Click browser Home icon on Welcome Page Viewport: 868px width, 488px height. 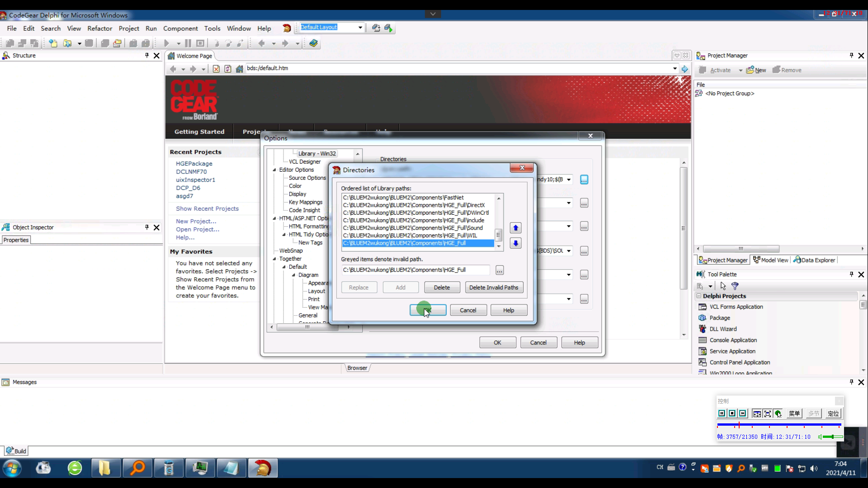[240, 69]
